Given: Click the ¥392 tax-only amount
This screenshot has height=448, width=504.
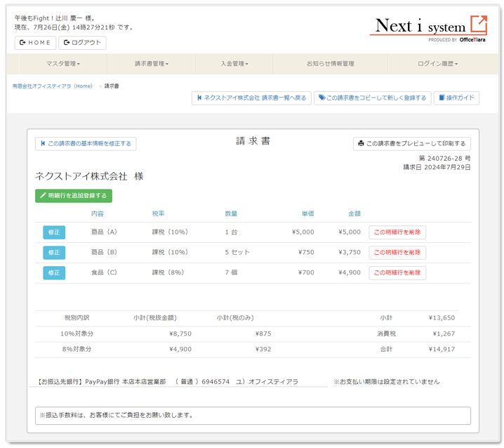Looking at the screenshot, I should pyautogui.click(x=263, y=349).
